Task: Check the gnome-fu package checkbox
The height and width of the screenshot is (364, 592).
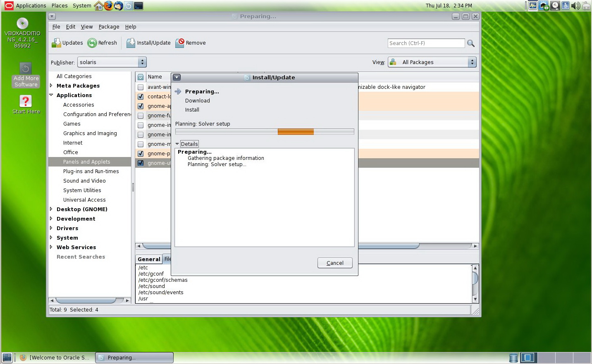Action: click(x=141, y=116)
